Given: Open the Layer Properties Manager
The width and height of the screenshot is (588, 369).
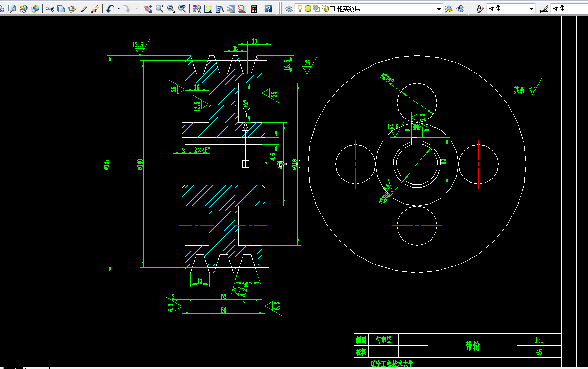Looking at the screenshot, I should (x=289, y=8).
